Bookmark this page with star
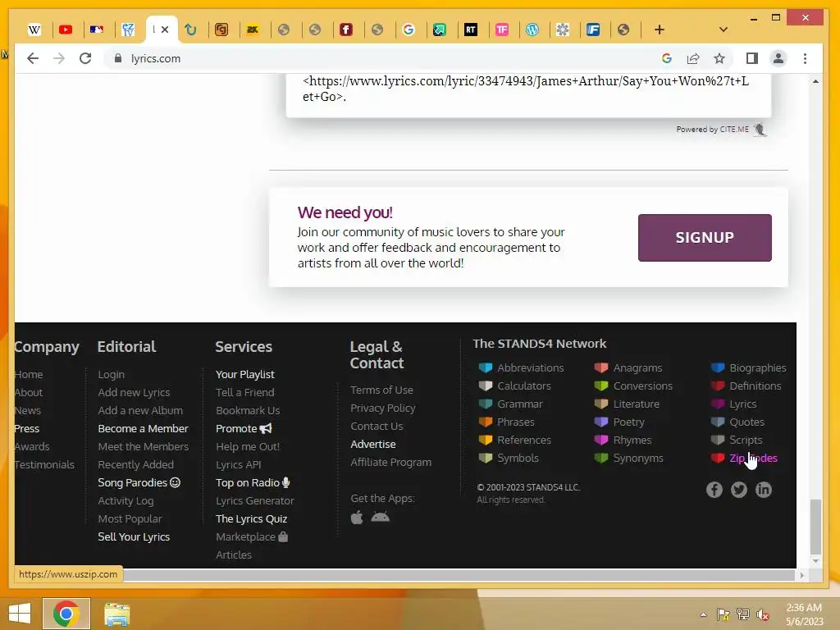Screen dimensions: 840x630 pyautogui.click(x=719, y=58)
